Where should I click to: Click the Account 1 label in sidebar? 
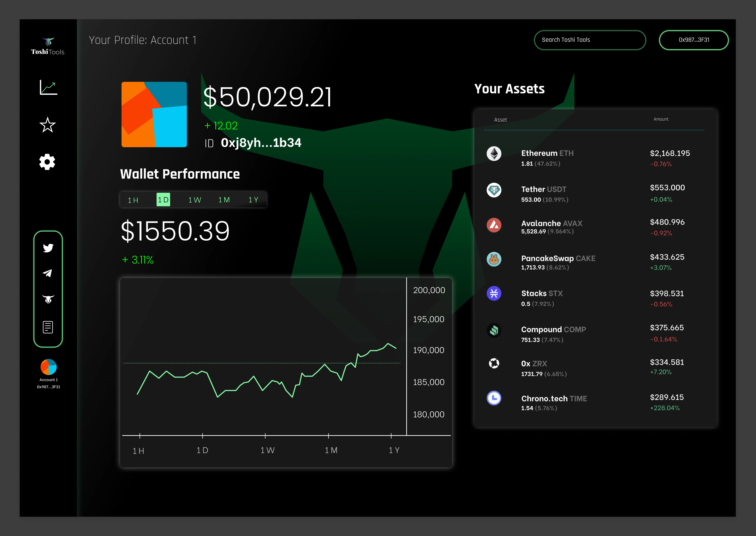click(x=48, y=380)
